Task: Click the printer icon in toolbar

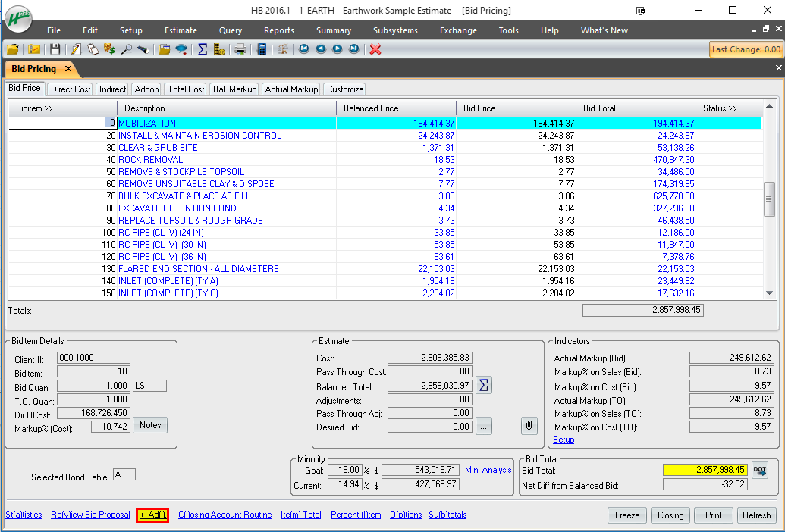Action: click(x=240, y=49)
